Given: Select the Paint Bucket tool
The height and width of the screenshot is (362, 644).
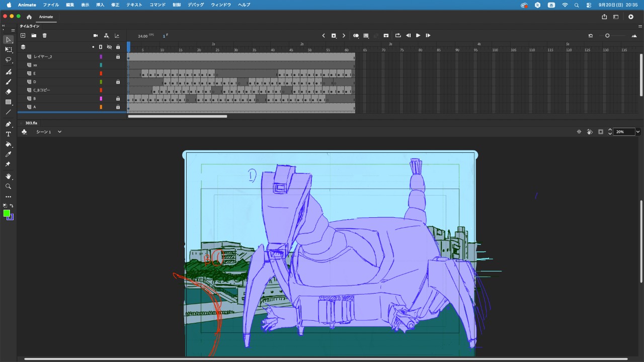Looking at the screenshot, I should (x=9, y=144).
